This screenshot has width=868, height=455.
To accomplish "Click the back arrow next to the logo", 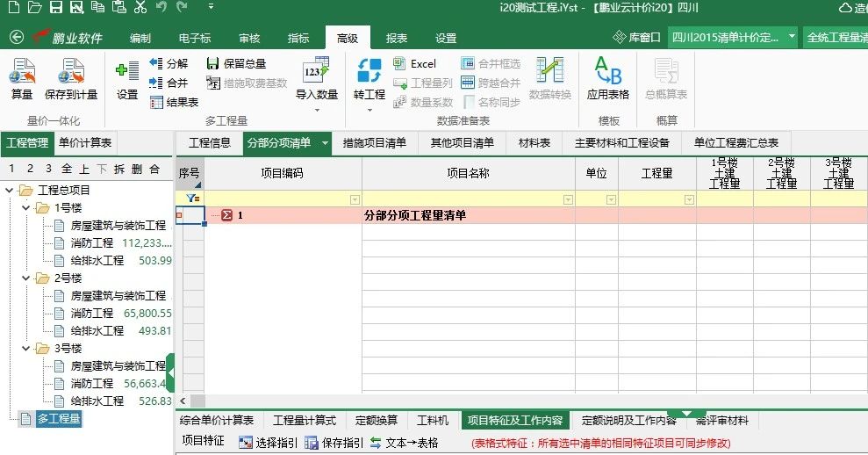I will tap(16, 38).
